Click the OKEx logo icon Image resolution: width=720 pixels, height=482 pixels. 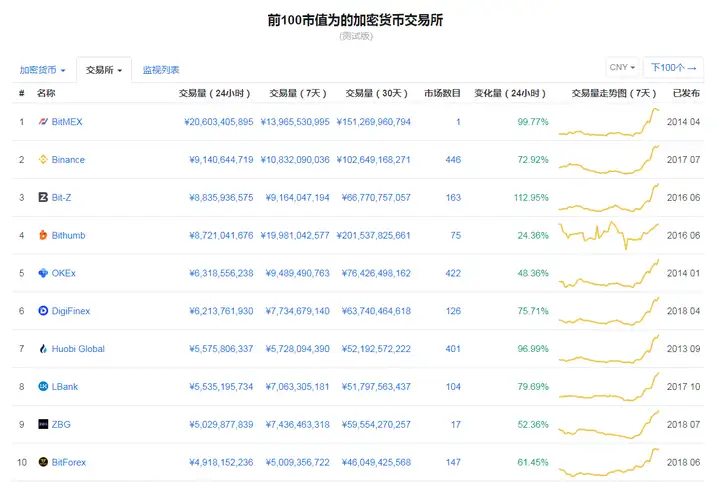43,273
